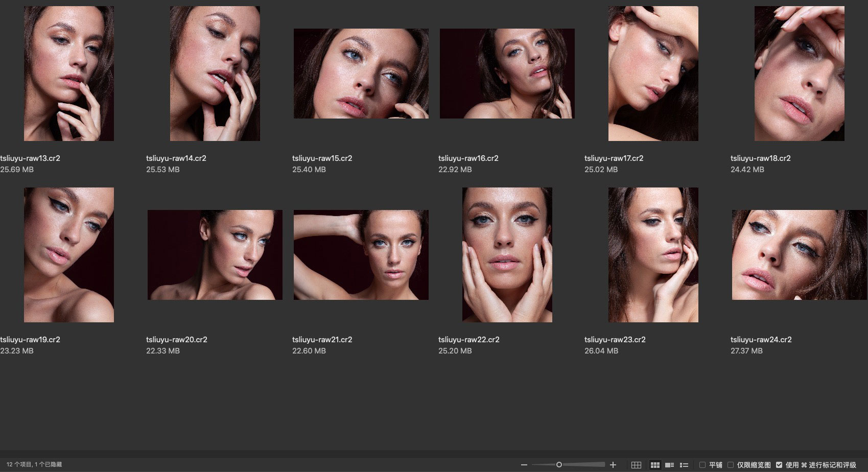Click the 12 个项目 status text
This screenshot has height=472, width=868.
point(34,465)
